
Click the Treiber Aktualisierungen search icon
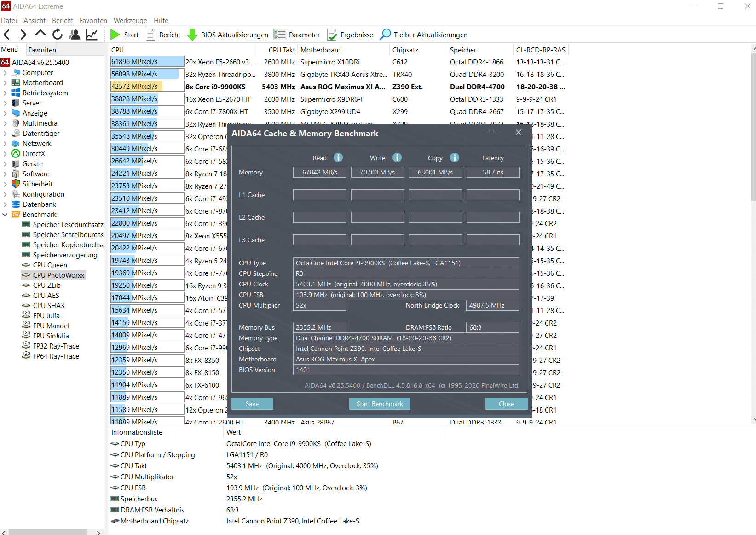pos(385,35)
